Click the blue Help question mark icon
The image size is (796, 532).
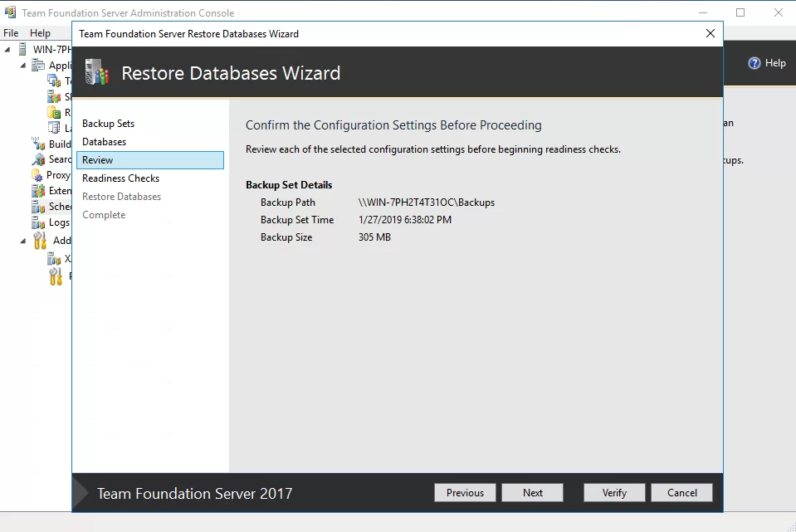pos(754,63)
